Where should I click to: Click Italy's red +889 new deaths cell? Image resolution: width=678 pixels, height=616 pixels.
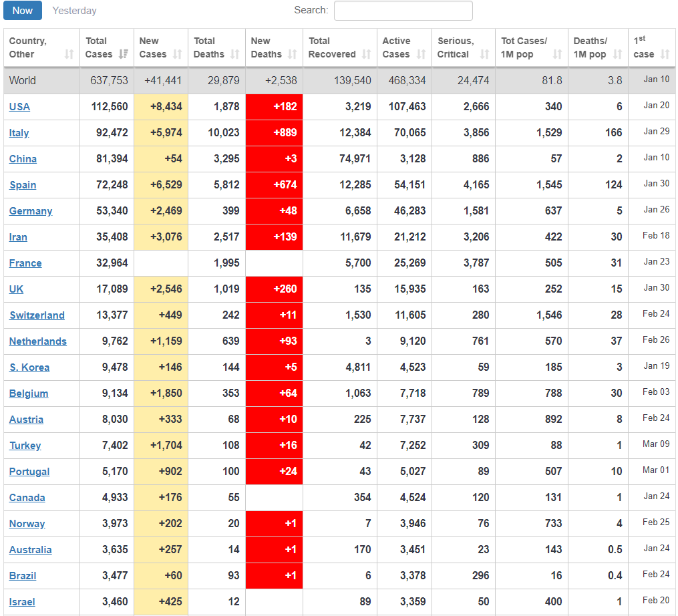point(274,133)
